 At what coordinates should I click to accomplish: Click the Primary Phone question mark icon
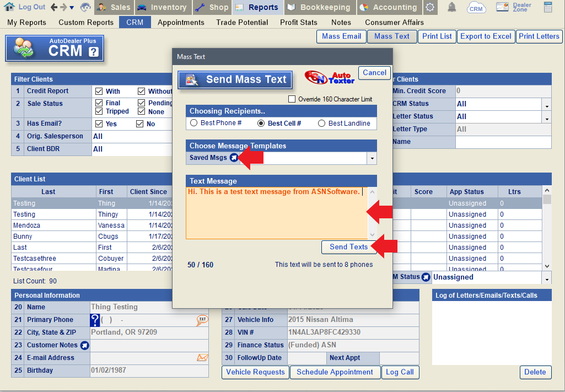click(x=95, y=320)
